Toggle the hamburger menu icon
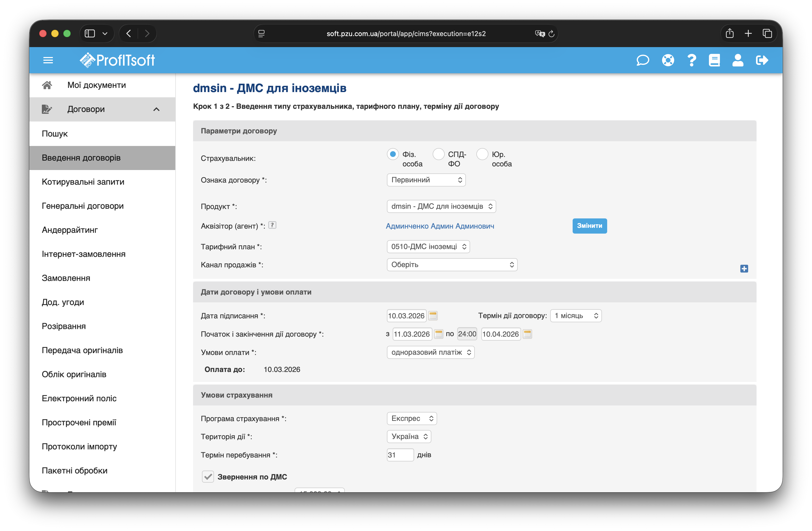The image size is (812, 531). click(48, 60)
